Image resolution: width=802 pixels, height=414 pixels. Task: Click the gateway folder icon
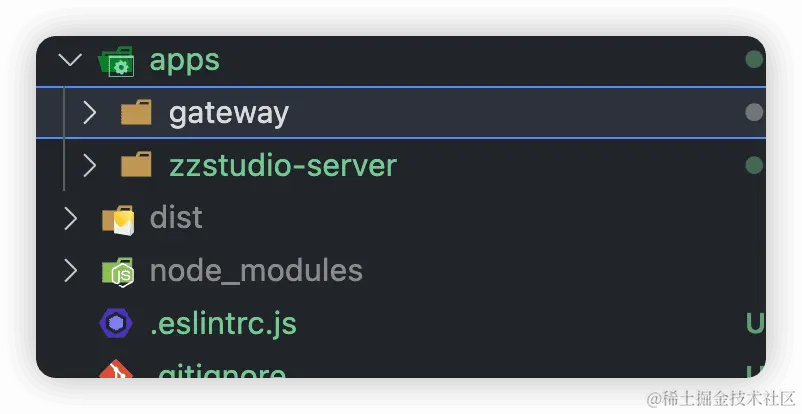pyautogui.click(x=136, y=112)
